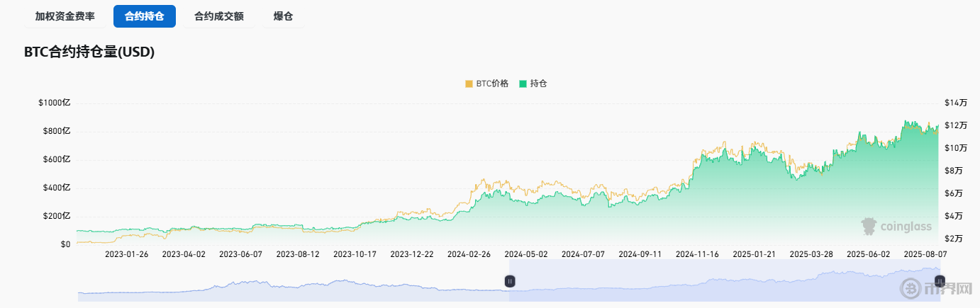Click the $1000亿 left axis label
The width and height of the screenshot is (980, 308).
click(x=55, y=103)
